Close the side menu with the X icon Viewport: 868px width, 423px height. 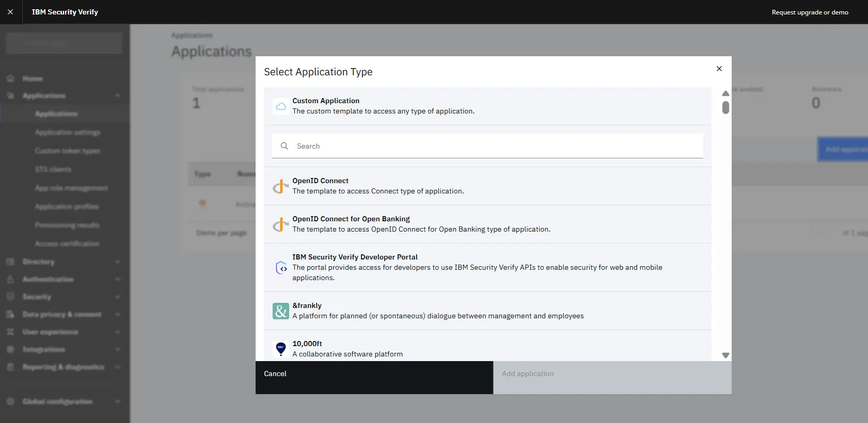coord(10,12)
